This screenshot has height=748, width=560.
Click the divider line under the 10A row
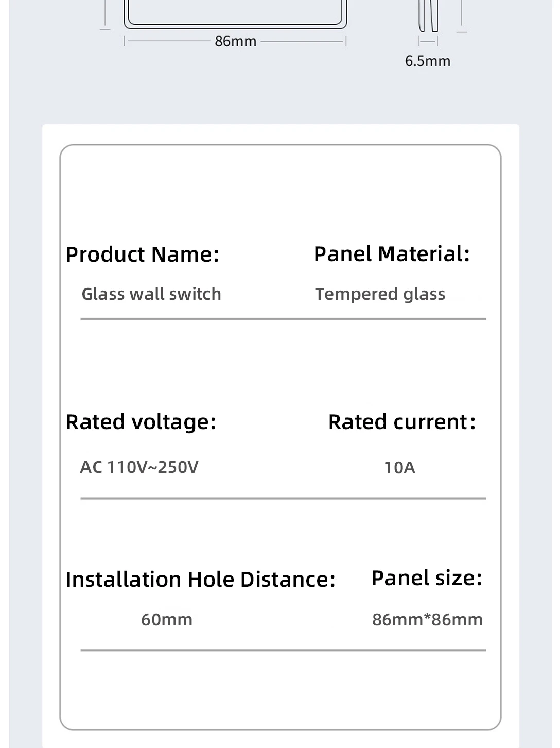pyautogui.click(x=283, y=498)
